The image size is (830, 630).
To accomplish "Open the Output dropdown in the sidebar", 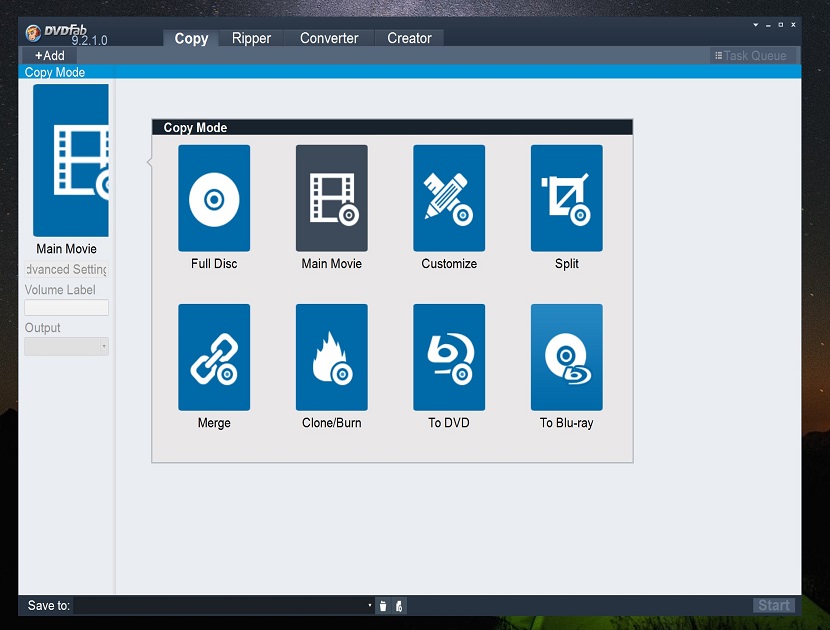I will [x=66, y=346].
